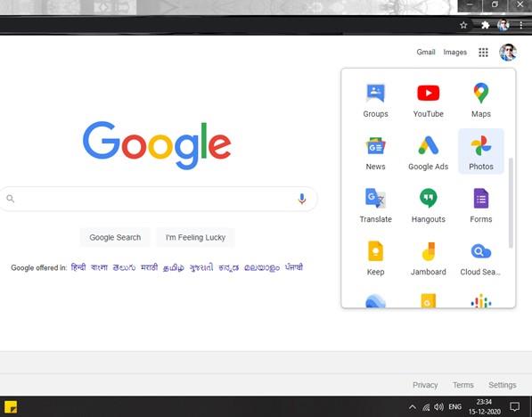Open the Gmail link

[x=426, y=53]
